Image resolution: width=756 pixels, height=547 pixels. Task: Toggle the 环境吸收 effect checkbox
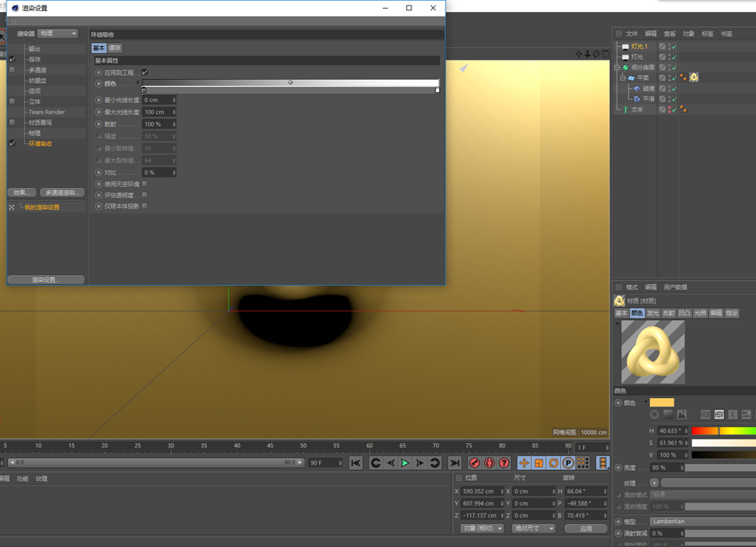click(13, 143)
